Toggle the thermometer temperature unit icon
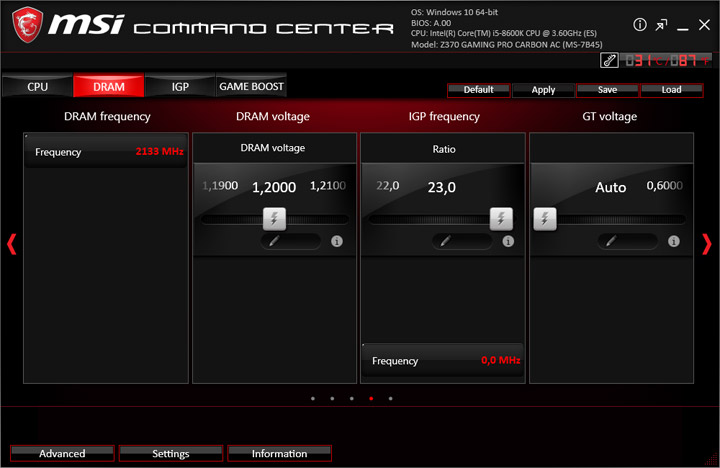The width and height of the screenshot is (720, 468). (x=609, y=60)
